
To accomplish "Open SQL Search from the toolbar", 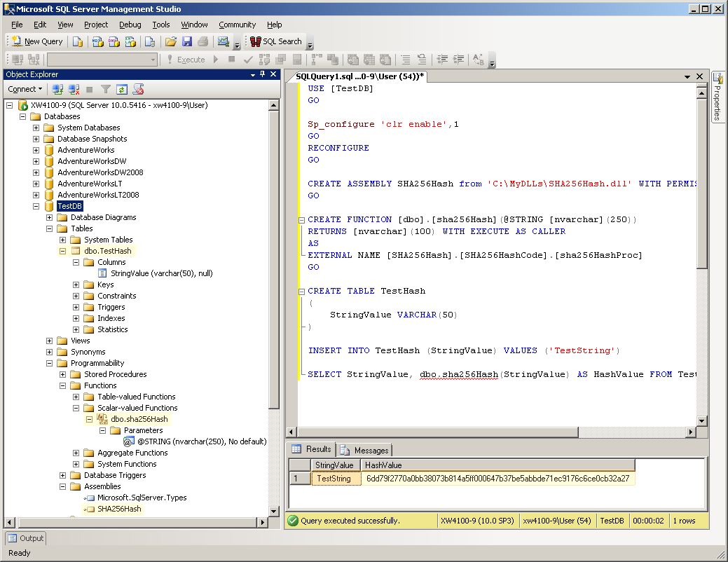I will coord(275,41).
